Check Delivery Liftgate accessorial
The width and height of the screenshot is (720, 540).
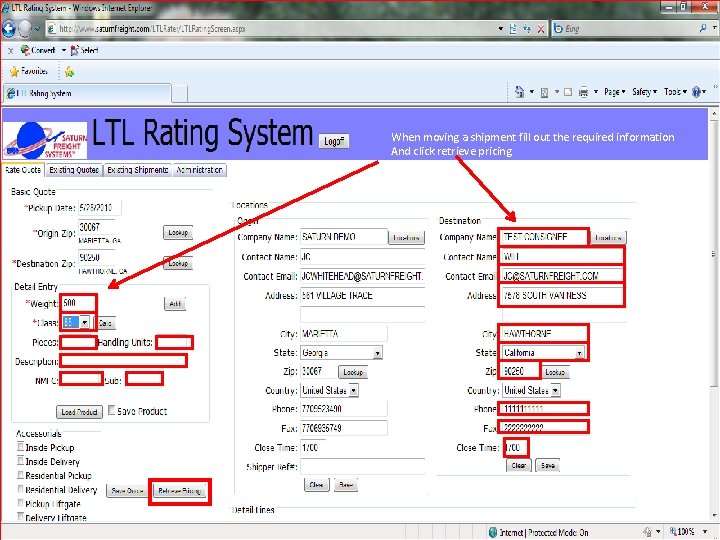point(21,517)
